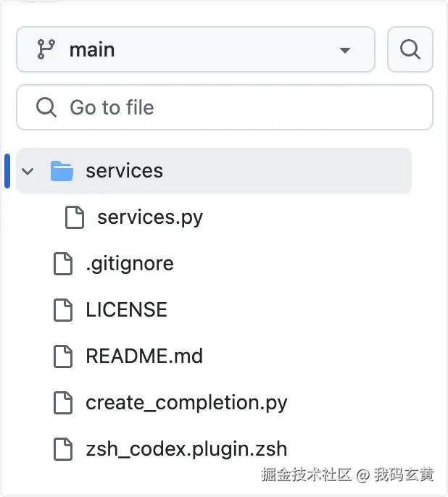This screenshot has height=497, width=448.
Task: Click the search magnifier button
Action: [x=410, y=50]
